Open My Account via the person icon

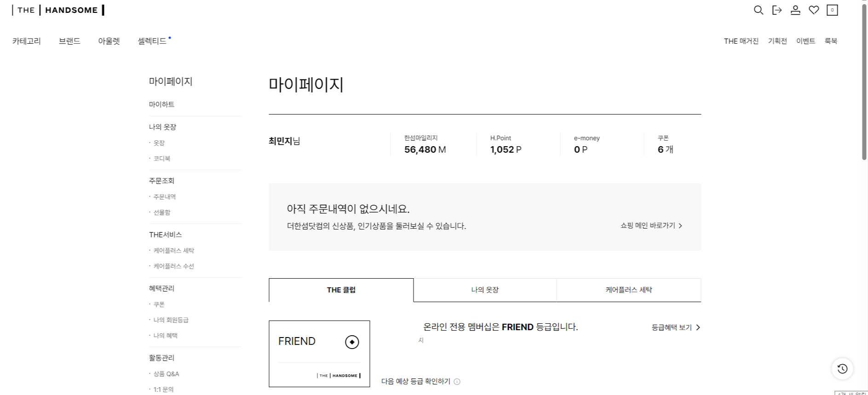click(795, 10)
